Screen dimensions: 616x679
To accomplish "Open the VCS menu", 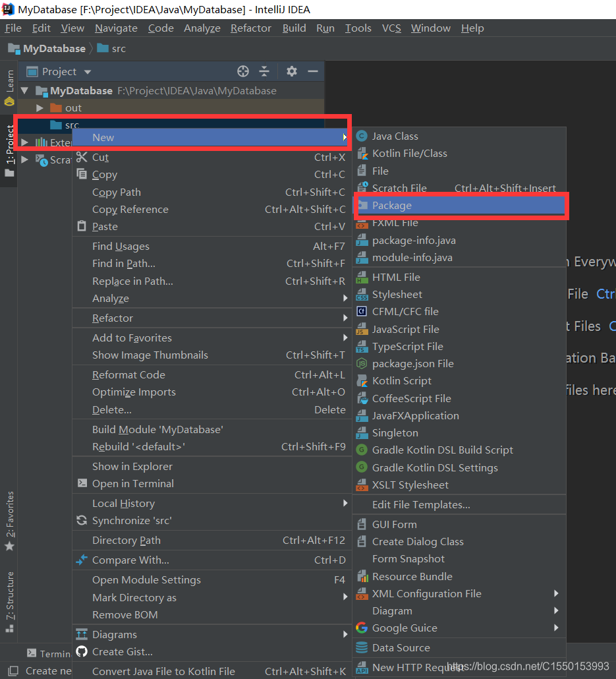I will [391, 28].
